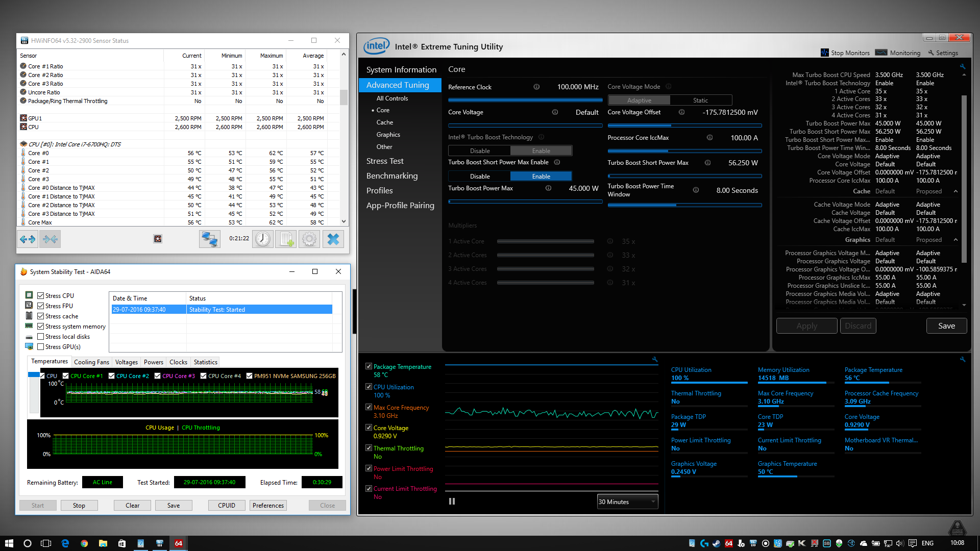
Task: Click AIDA64 icon in taskbar
Action: (179, 543)
